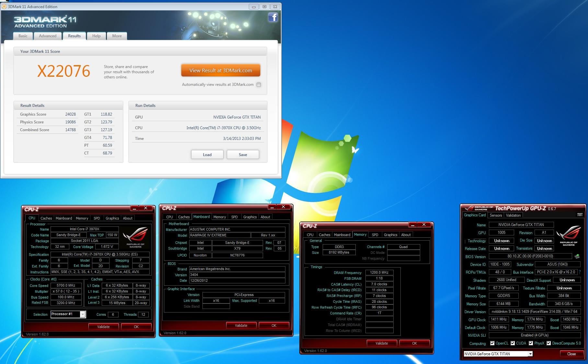Image resolution: width=588 pixels, height=364 pixels.
Task: Open SPD tab in the CPU-Z CPU window
Action: tap(97, 218)
